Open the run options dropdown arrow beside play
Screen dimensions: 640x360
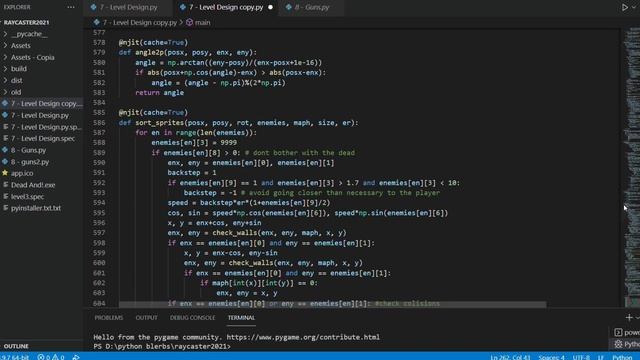tap(634, 7)
